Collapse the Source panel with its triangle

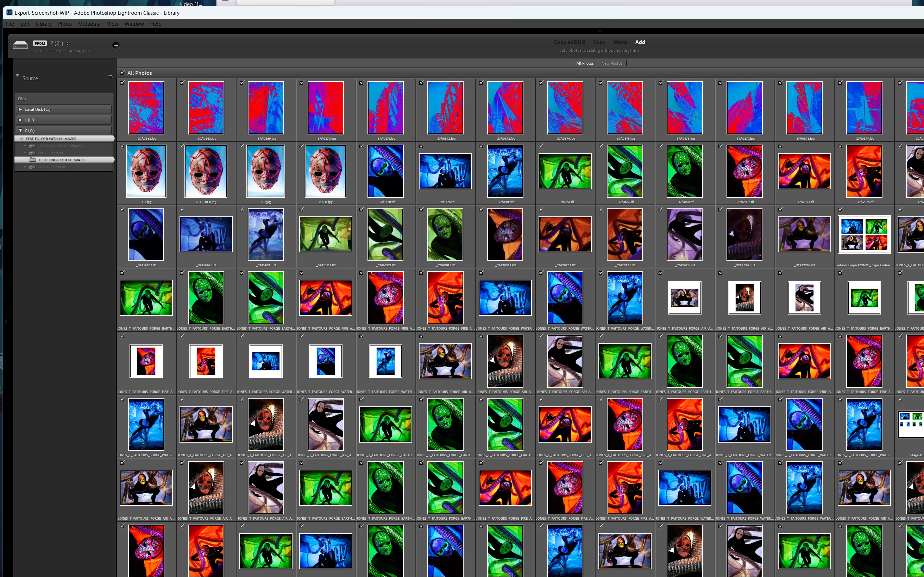pyautogui.click(x=17, y=76)
